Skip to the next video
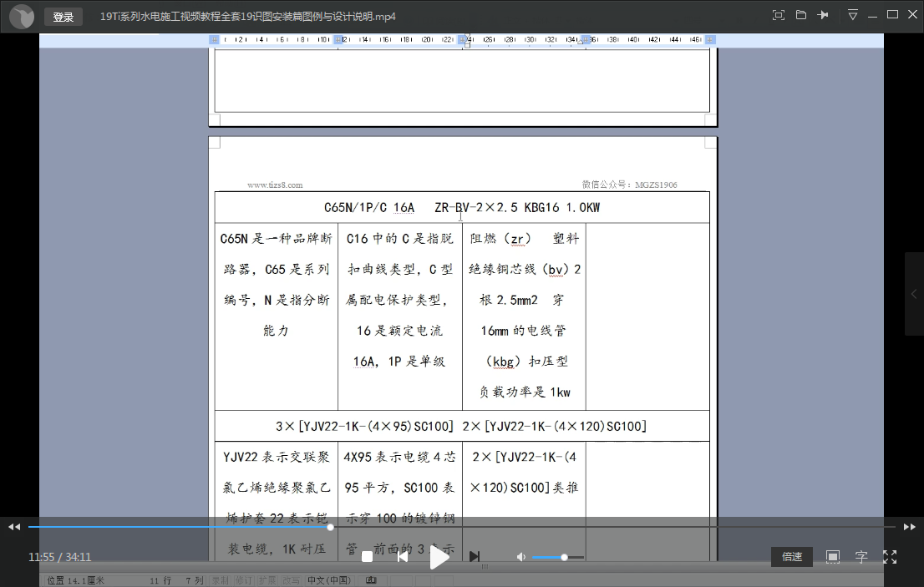 click(x=475, y=556)
